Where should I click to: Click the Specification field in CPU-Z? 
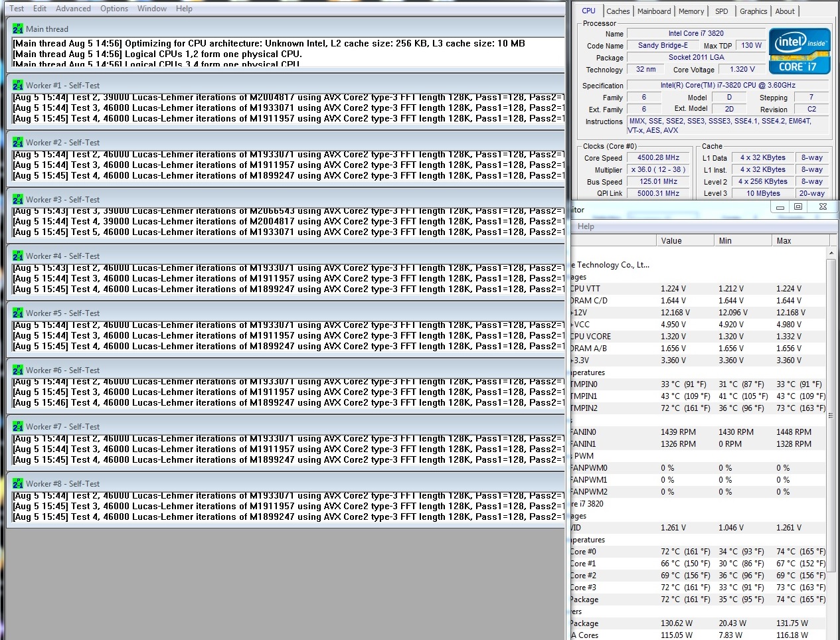(x=728, y=85)
